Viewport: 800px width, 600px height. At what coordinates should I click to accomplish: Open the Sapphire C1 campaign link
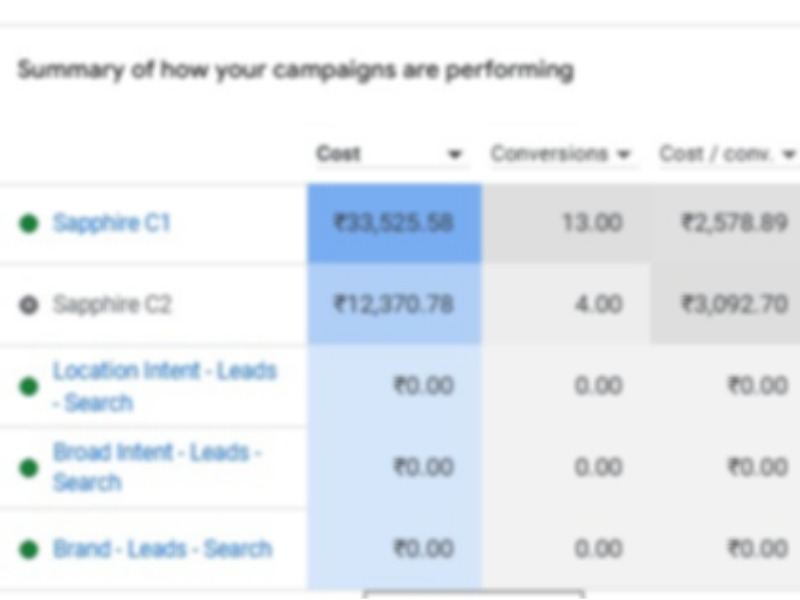111,223
